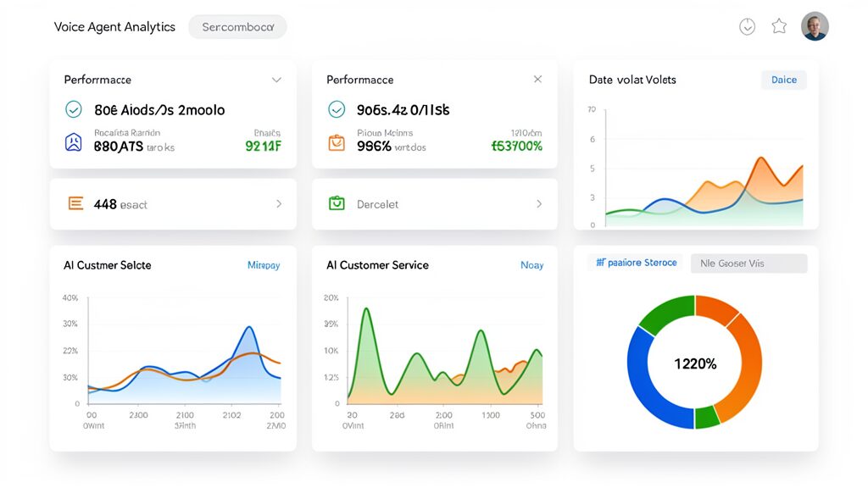This screenshot has width=868, height=488.
Task: Click the Noay link
Action: coord(532,265)
